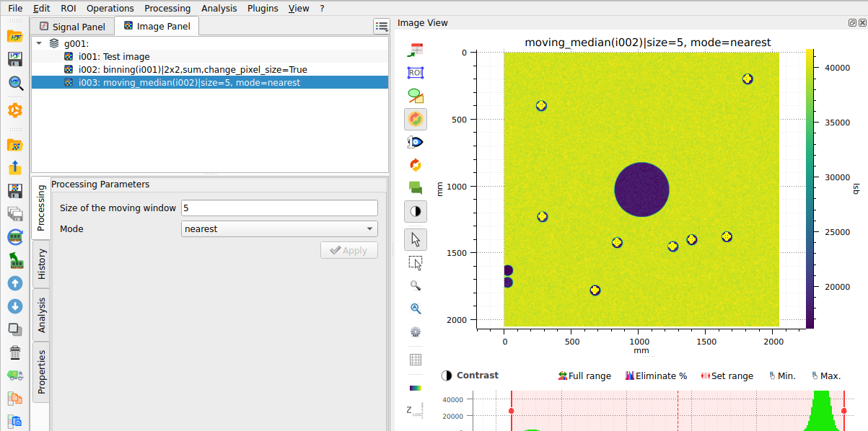Toggle the contrast adjustment panel button
868x431 pixels.
(416, 211)
